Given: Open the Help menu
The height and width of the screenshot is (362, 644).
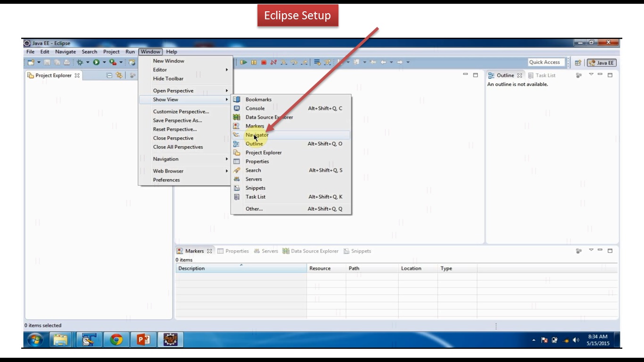Looking at the screenshot, I should point(172,52).
